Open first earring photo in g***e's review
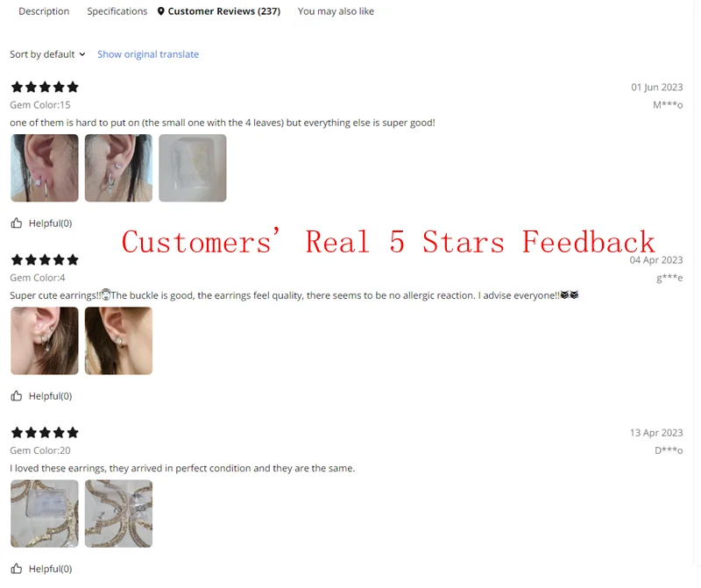 (x=45, y=341)
